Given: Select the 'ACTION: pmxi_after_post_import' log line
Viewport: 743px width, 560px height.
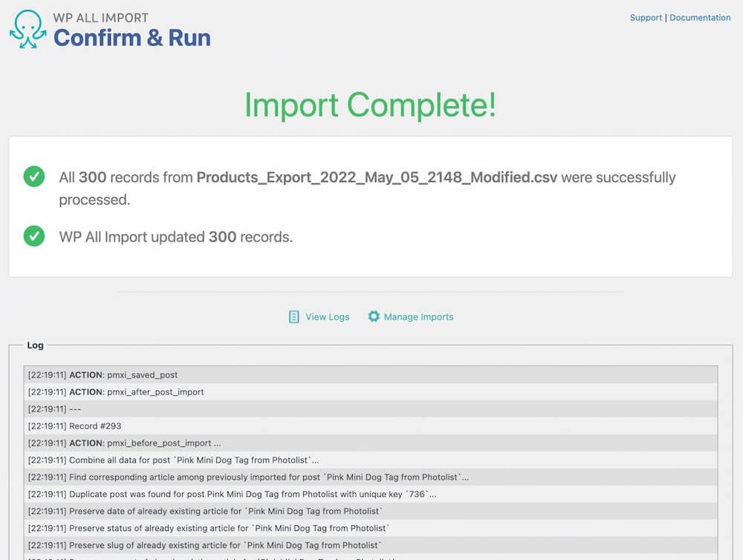Looking at the screenshot, I should [371, 392].
